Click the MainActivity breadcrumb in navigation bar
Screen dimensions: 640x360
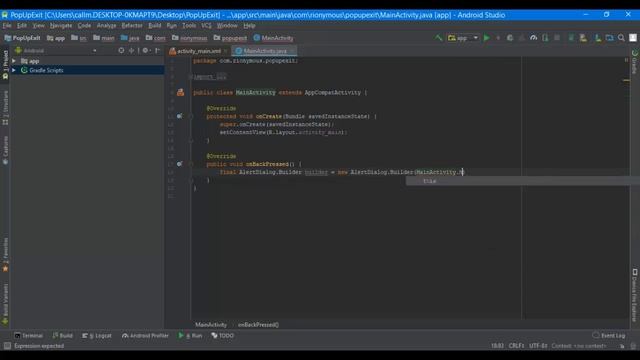pos(273,38)
